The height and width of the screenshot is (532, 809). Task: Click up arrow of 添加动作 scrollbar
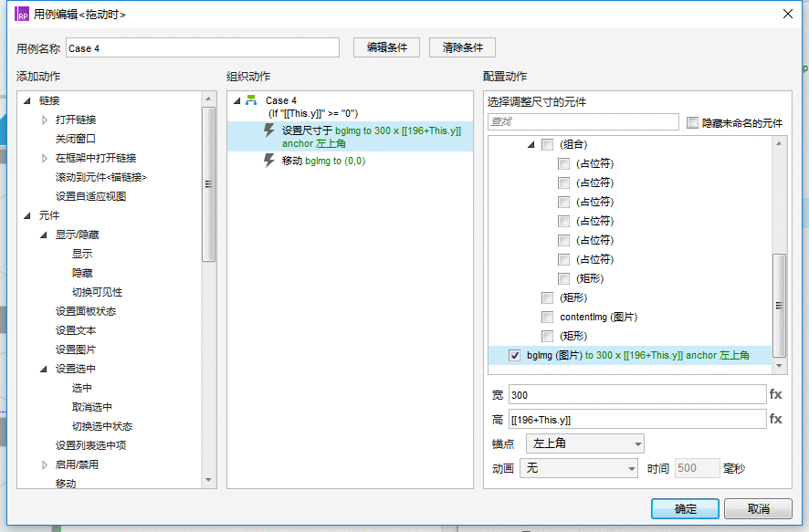pos(208,99)
